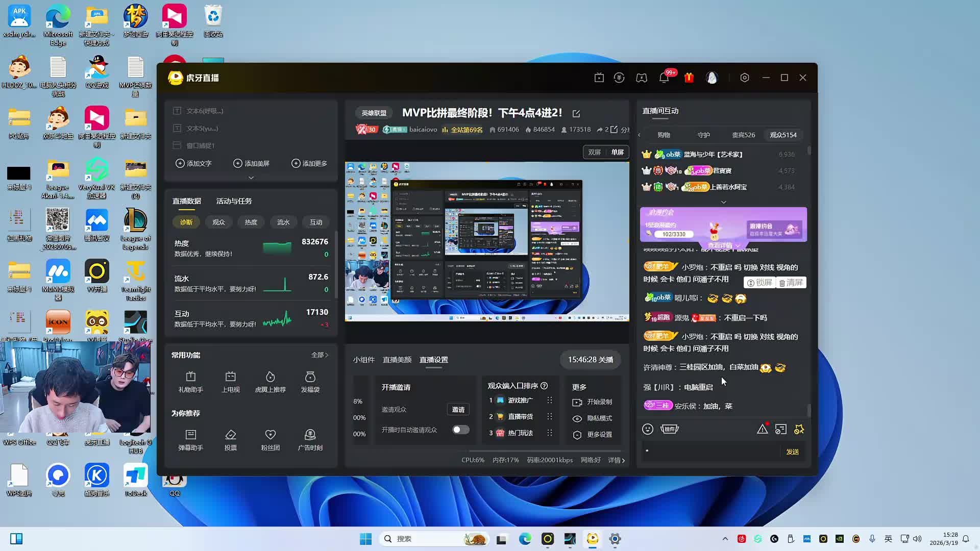Screen dimensions: 980x551
Task: Open the 粉丝团 fan club icon
Action: click(x=270, y=435)
